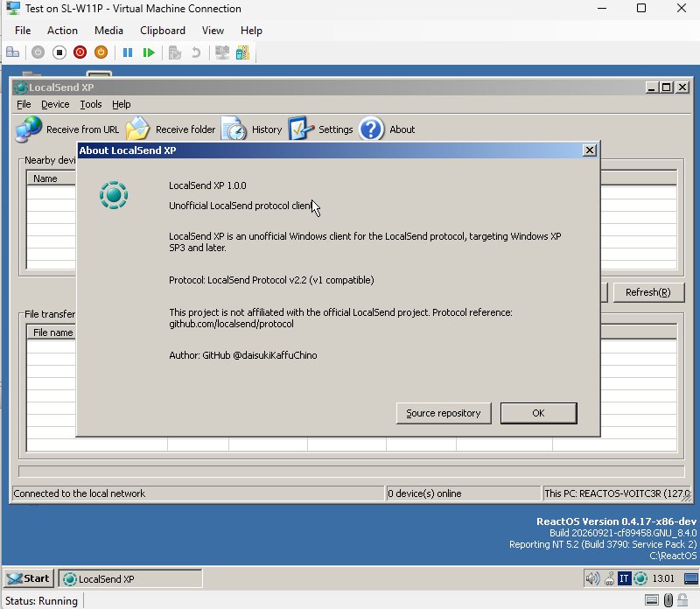The width and height of the screenshot is (700, 609).
Task: Click Ctrl+Alt+Del icon in VM toolbar
Action: [x=12, y=52]
